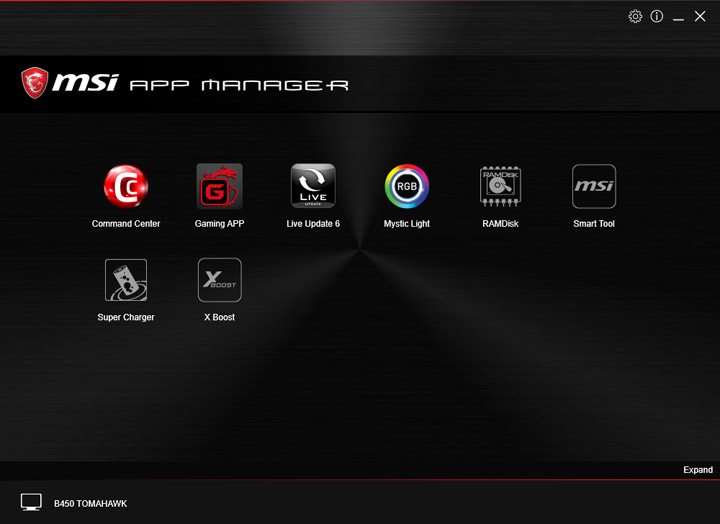Minimize the App Manager window
Viewport: 720px width, 524px height.
tap(678, 18)
